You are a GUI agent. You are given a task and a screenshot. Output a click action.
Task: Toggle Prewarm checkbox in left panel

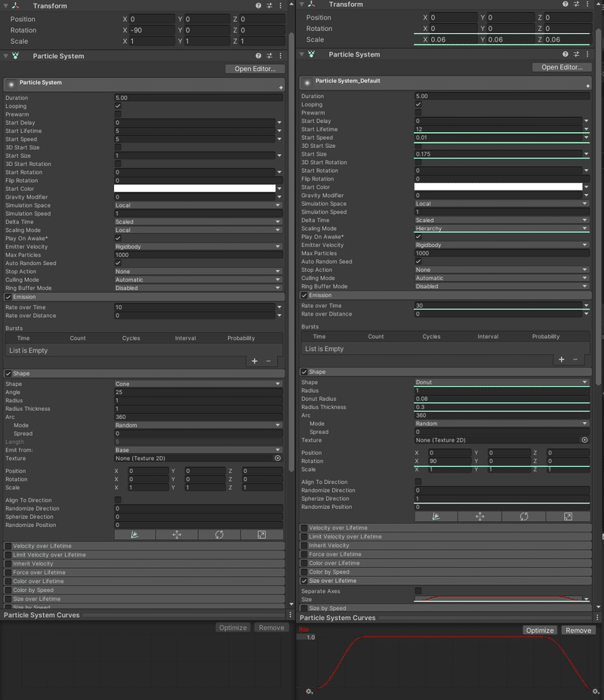[x=118, y=114]
